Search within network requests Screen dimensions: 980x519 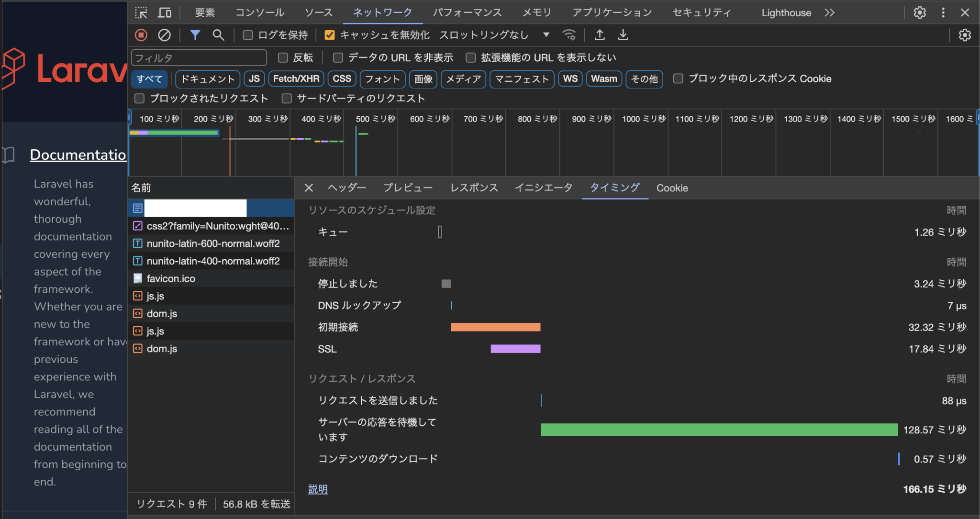218,34
